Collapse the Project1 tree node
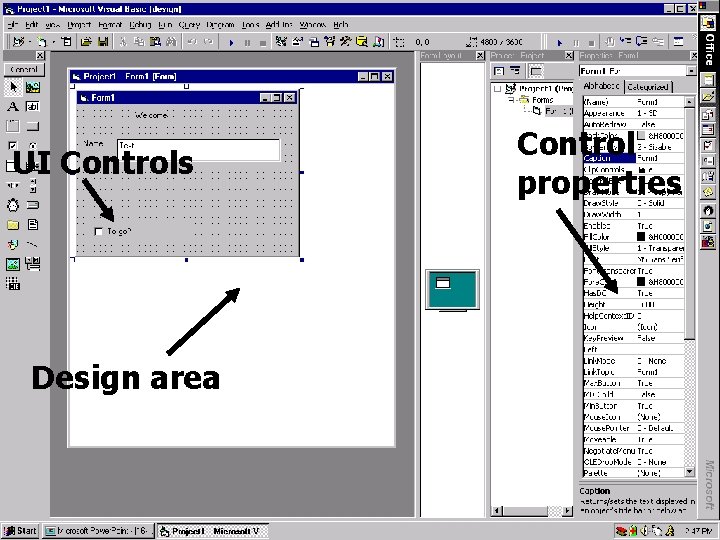The width and height of the screenshot is (720, 540). (x=498, y=89)
